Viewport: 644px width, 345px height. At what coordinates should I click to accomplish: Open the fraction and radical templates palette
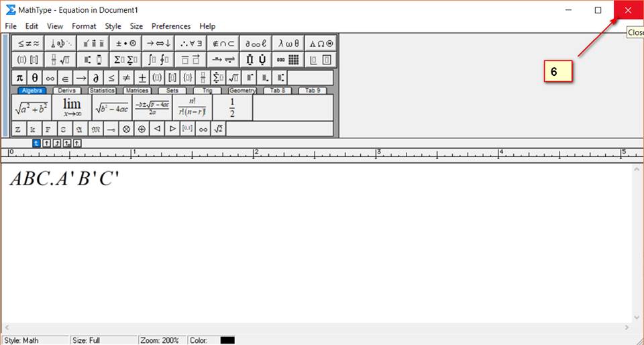60,60
